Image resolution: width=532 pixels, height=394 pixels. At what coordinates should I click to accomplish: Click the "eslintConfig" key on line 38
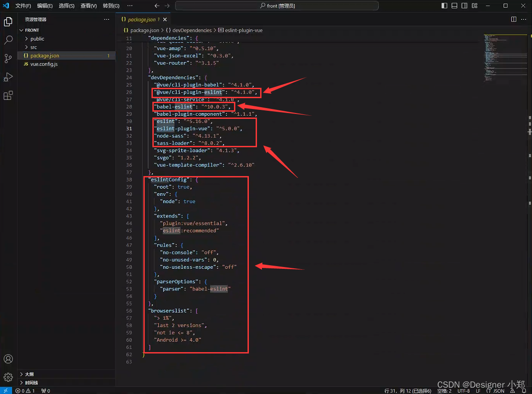click(169, 180)
